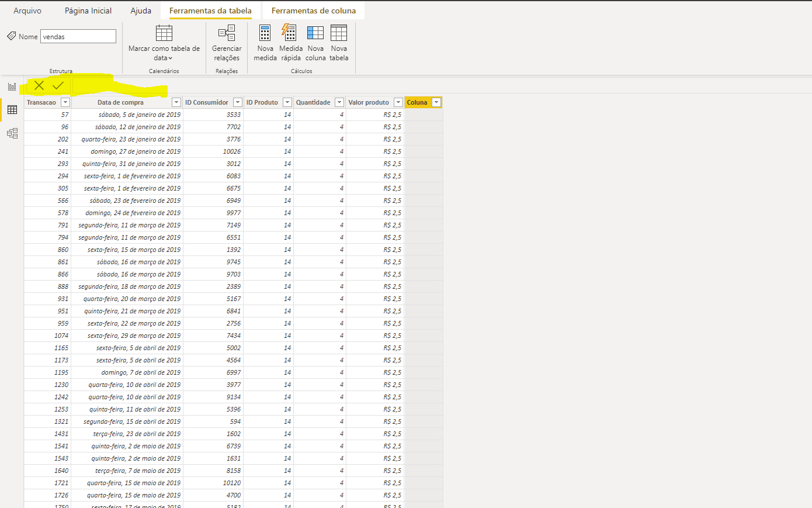This screenshot has height=508, width=812.
Task: Click the Nome input field with vendas
Action: click(78, 36)
